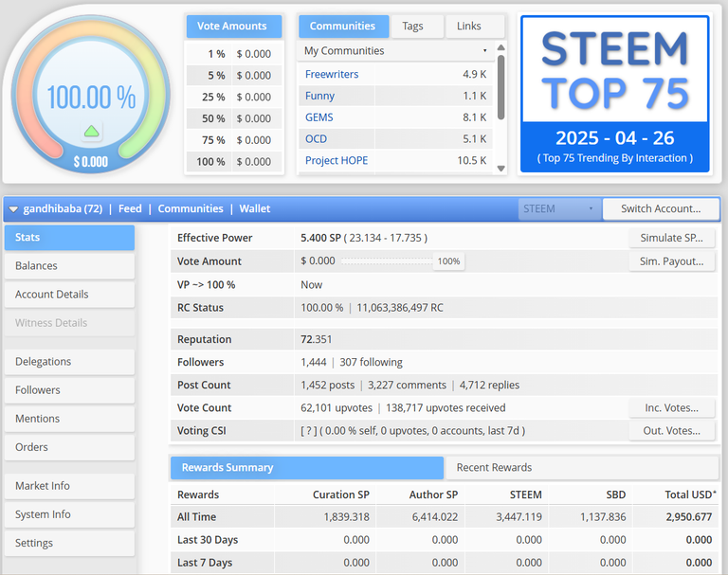Click the communities list scrollbar thumb

click(500, 87)
